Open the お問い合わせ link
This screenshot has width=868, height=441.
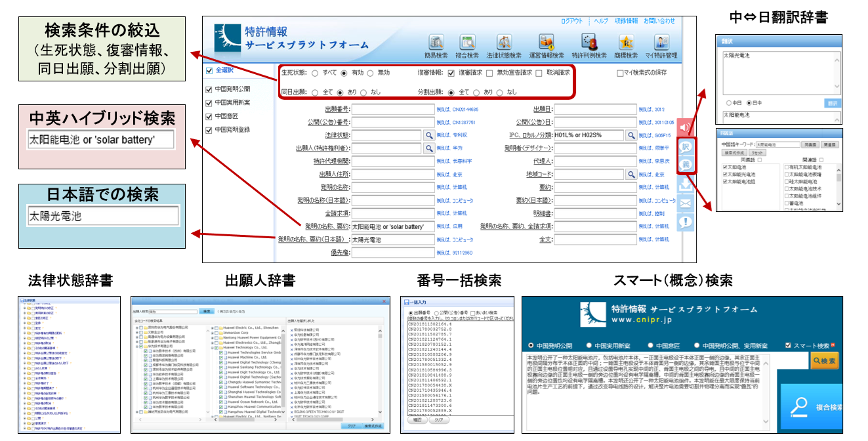coord(659,21)
